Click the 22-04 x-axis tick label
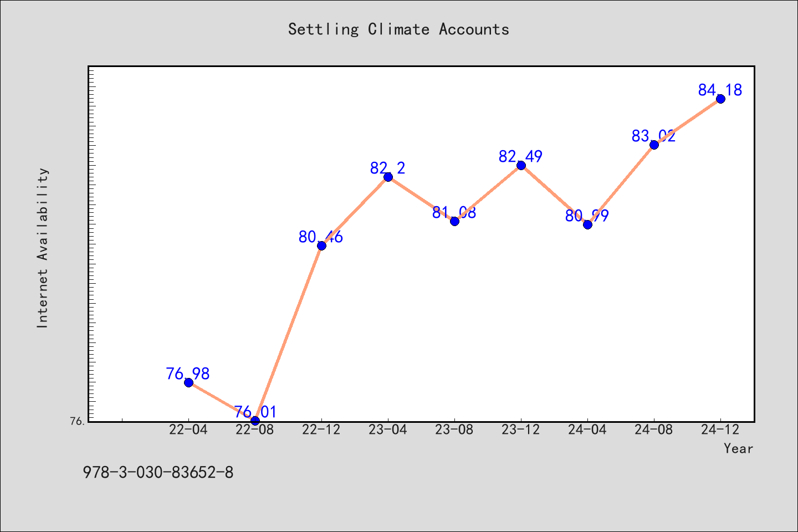Viewport: 798px width, 532px height. (188, 429)
